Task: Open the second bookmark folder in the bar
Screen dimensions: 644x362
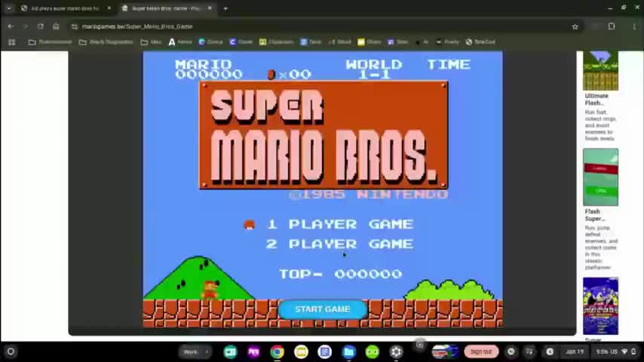Action: tap(106, 42)
